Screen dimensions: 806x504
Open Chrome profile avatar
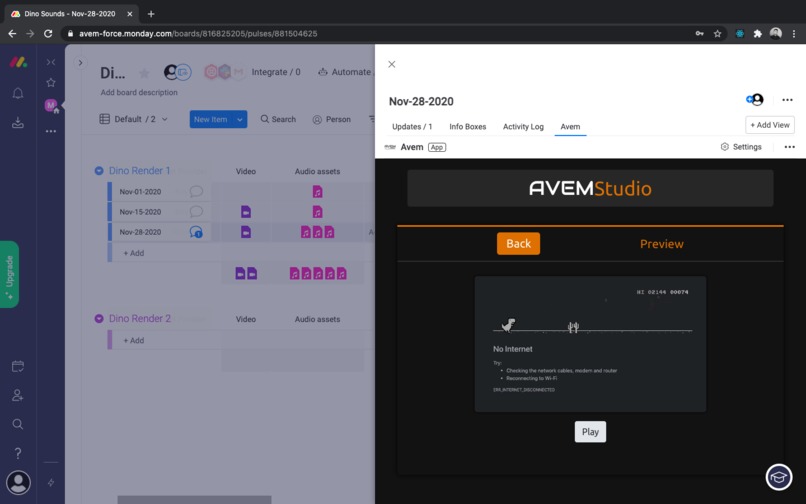point(776,33)
